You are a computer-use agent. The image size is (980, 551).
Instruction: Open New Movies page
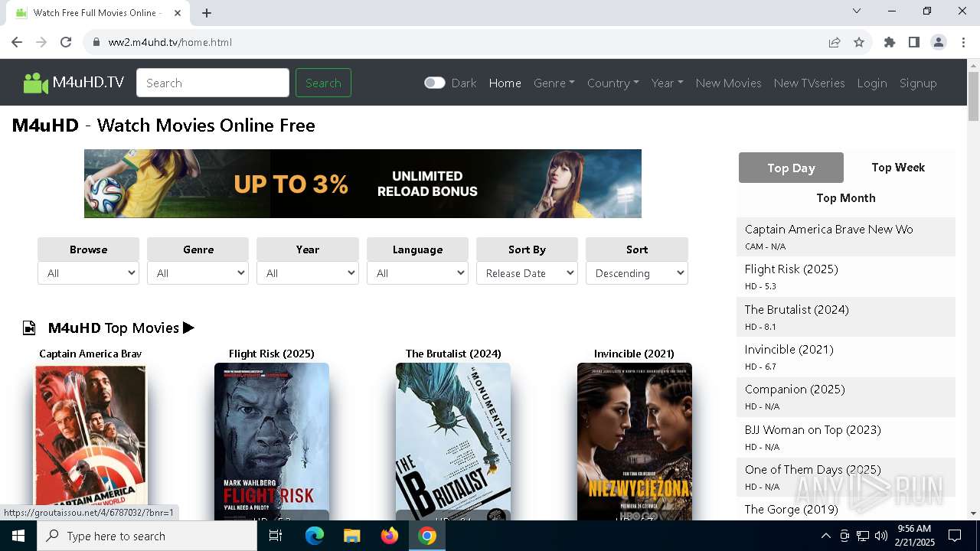tap(728, 83)
